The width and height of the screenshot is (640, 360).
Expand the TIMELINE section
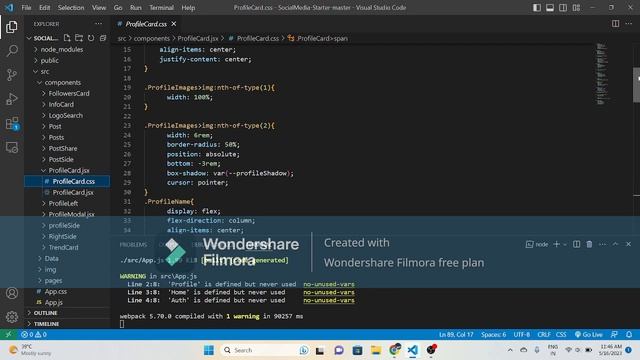[x=46, y=324]
